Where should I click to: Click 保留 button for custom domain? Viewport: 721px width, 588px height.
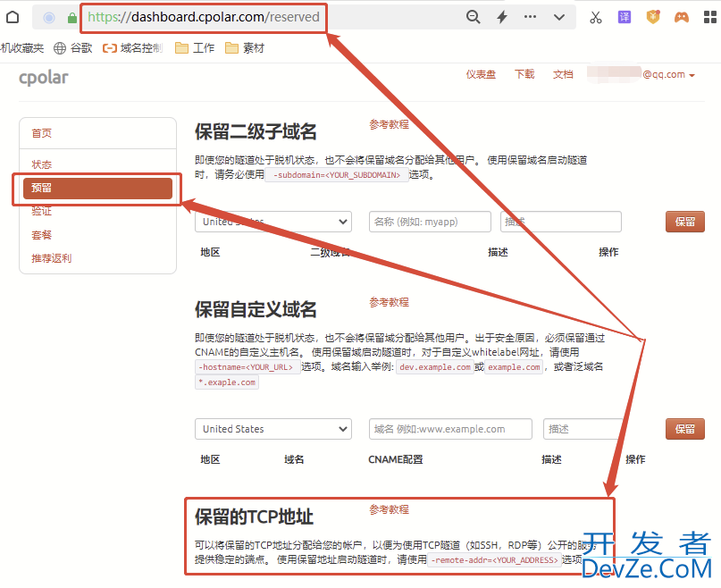tap(685, 429)
